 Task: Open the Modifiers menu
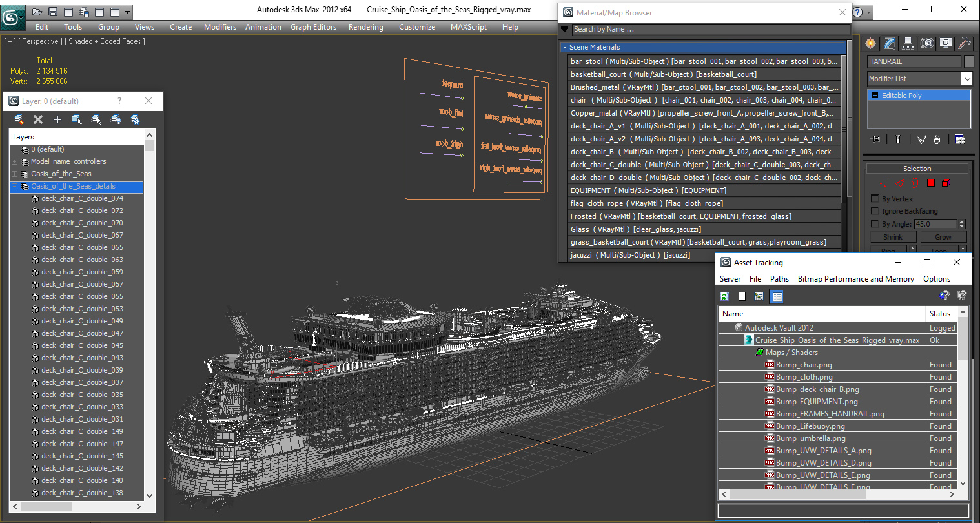pyautogui.click(x=220, y=27)
